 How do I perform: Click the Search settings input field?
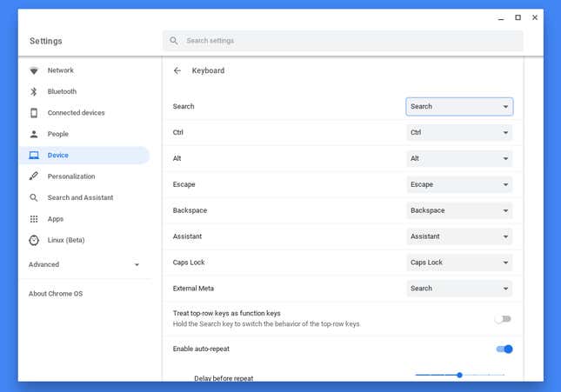point(343,41)
